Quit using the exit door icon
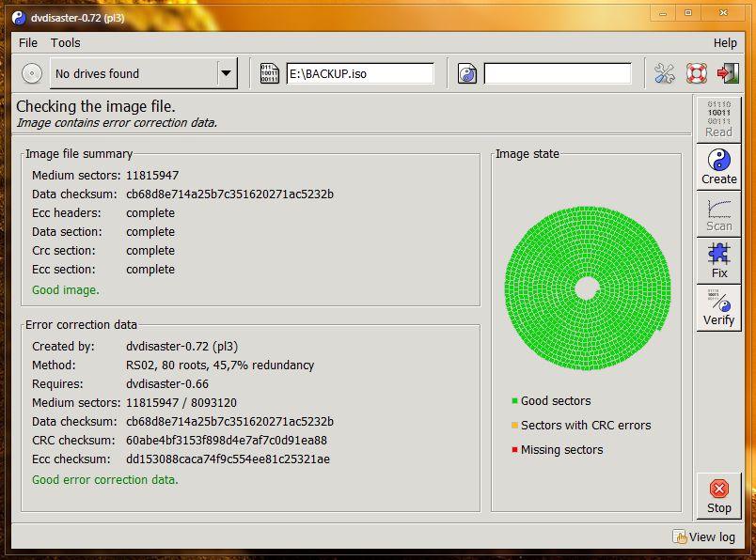The width and height of the screenshot is (756, 560). (728, 73)
